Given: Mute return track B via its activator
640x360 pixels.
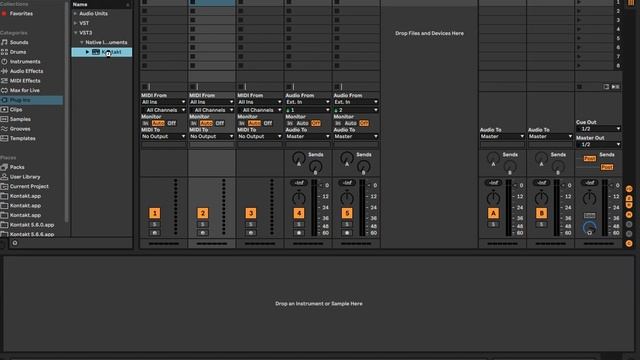Looking at the screenshot, I should (x=541, y=213).
